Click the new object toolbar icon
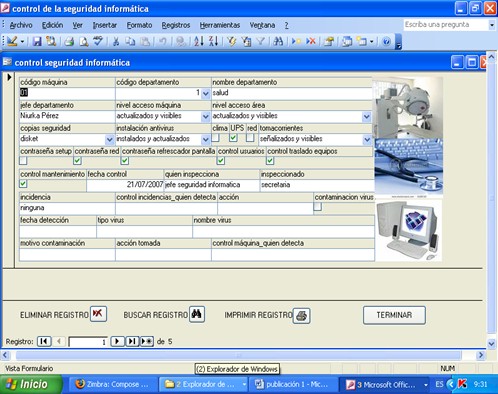 tap(361, 41)
